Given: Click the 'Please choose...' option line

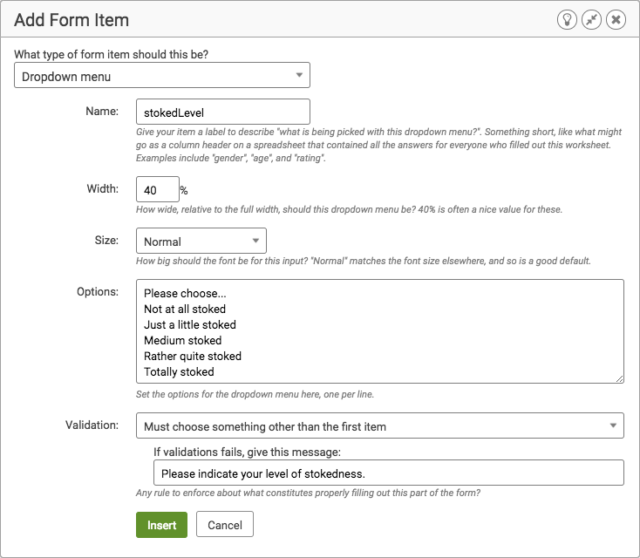Looking at the screenshot, I should coord(185,293).
